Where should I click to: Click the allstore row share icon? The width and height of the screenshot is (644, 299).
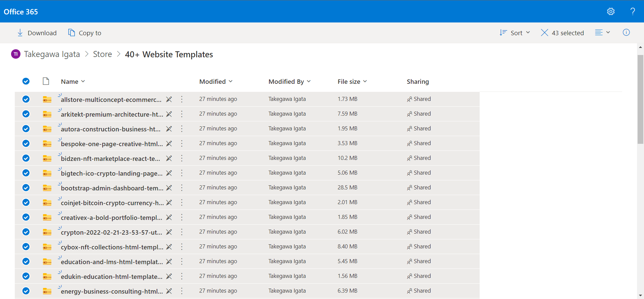tap(169, 99)
